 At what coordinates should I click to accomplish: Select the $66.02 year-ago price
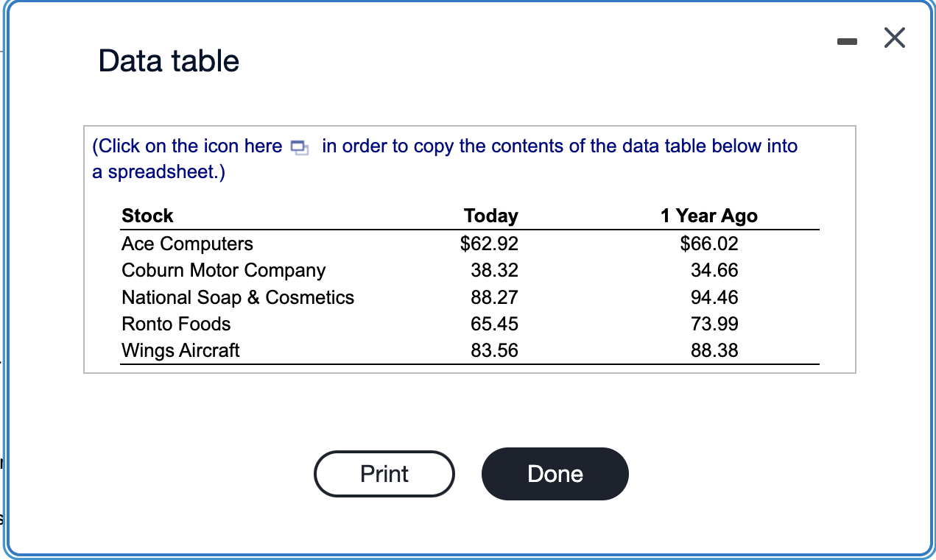708,244
